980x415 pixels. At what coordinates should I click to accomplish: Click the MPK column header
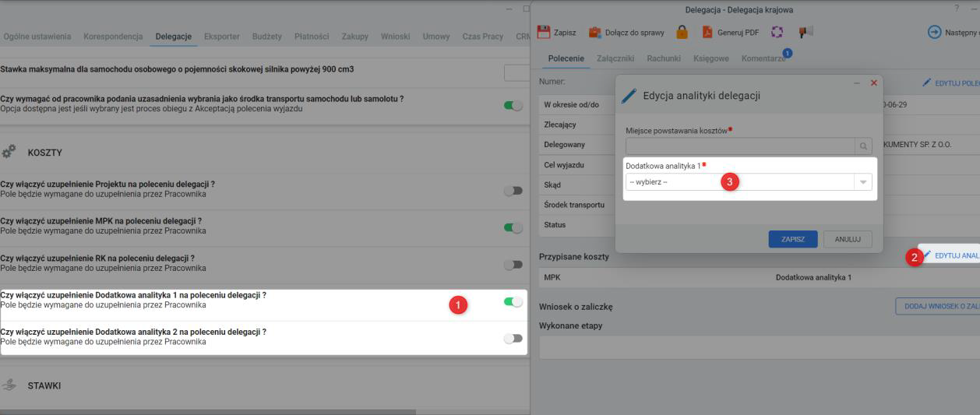tap(552, 277)
